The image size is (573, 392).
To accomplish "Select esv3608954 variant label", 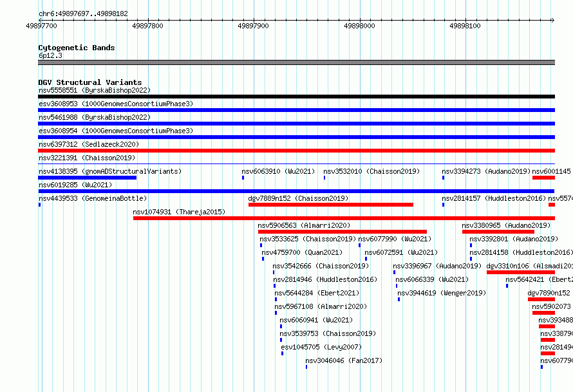I will coord(116,131).
